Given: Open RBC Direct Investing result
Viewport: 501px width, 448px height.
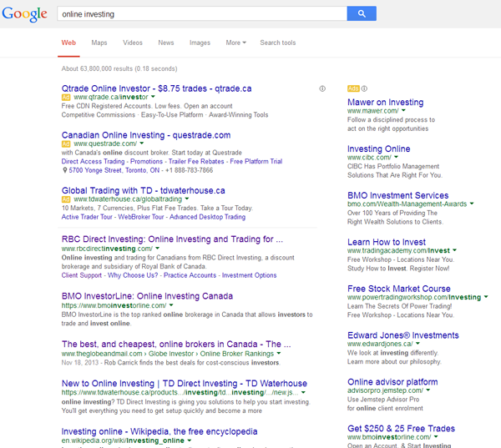Looking at the screenshot, I should (172, 239).
